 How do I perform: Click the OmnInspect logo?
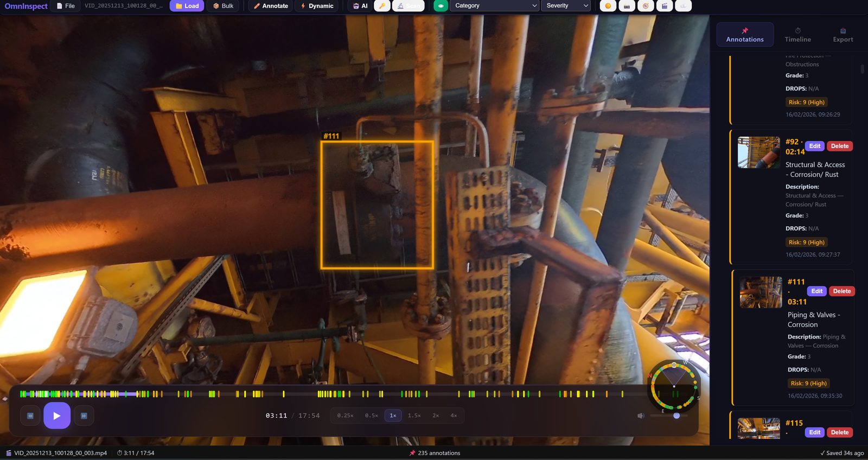(26, 6)
